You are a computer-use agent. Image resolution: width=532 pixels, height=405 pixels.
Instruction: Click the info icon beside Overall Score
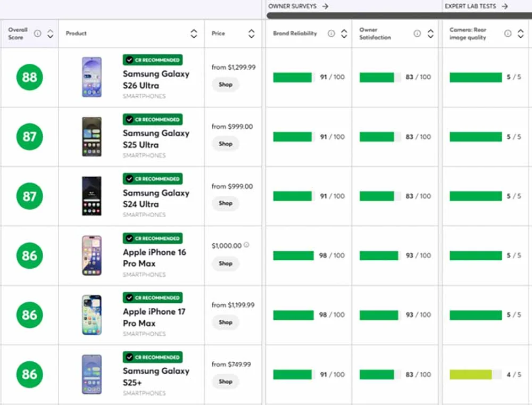click(38, 34)
